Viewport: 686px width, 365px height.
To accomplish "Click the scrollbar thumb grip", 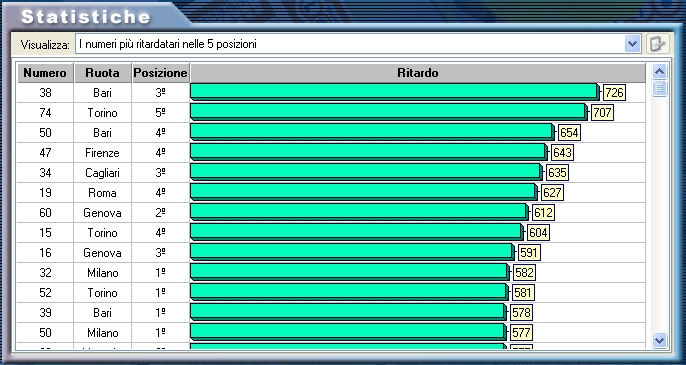I will point(659,88).
